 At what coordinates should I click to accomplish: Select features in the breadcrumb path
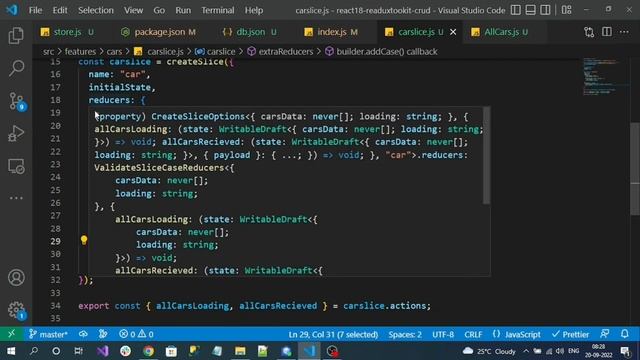80,51
